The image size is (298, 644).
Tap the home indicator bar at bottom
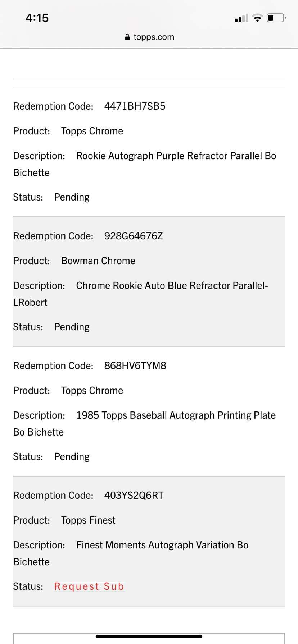[149, 636]
